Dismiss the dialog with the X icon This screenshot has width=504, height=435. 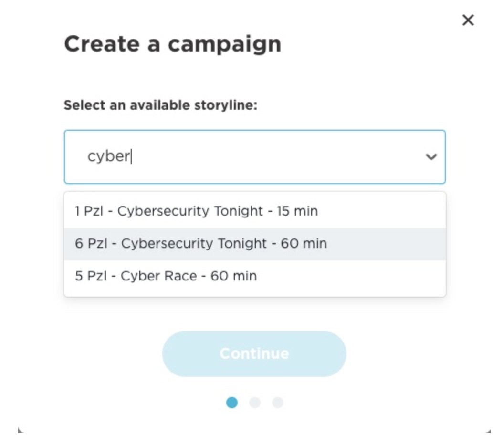[468, 20]
